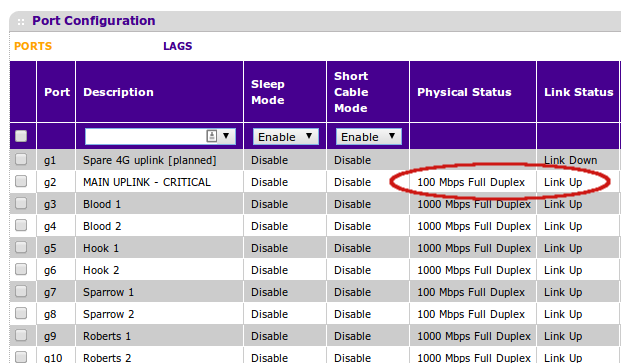Click the Link Down status for g1
The height and width of the screenshot is (363, 621).
570,160
